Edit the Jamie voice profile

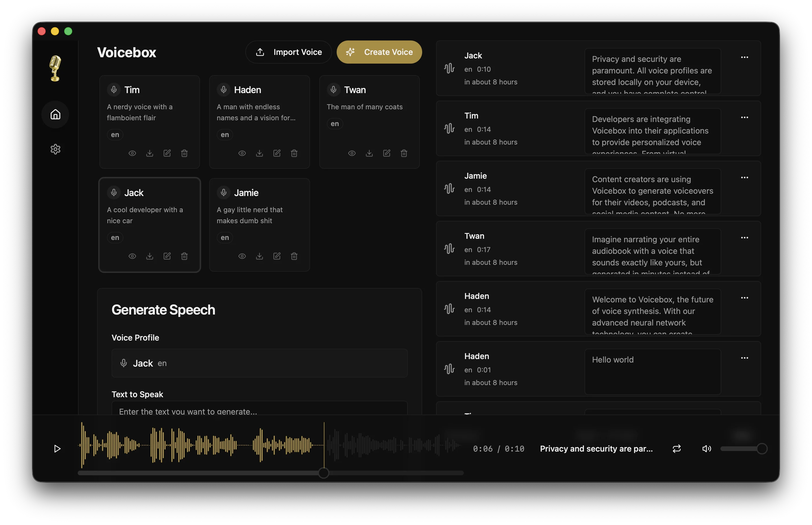(x=277, y=256)
